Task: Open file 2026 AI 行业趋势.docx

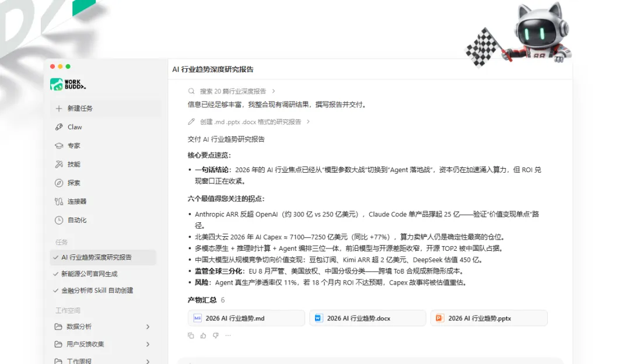Action: tap(367, 318)
